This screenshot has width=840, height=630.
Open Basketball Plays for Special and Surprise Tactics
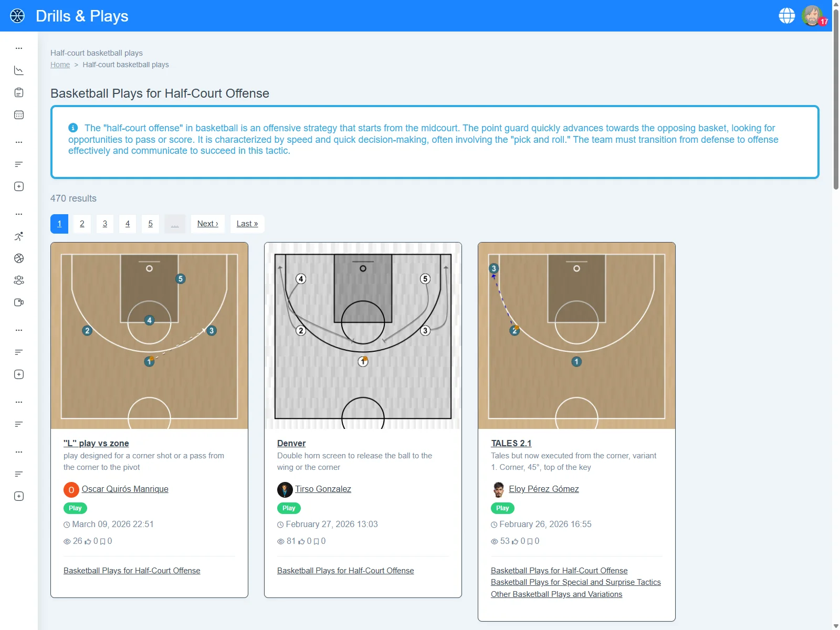[x=575, y=582]
